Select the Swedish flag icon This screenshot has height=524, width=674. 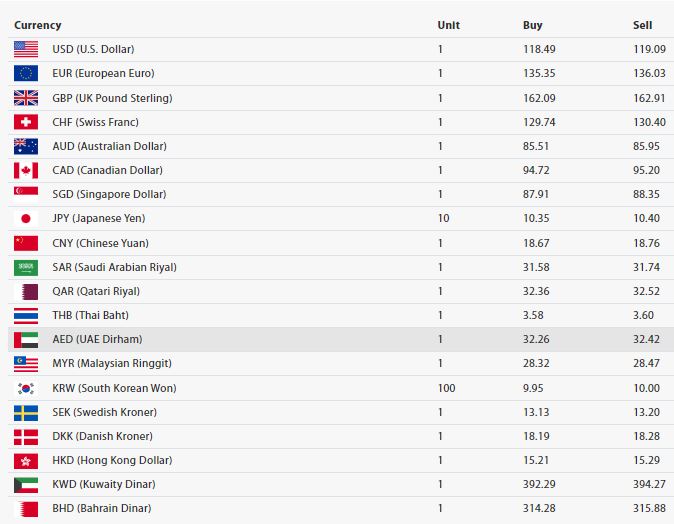[x=26, y=412]
